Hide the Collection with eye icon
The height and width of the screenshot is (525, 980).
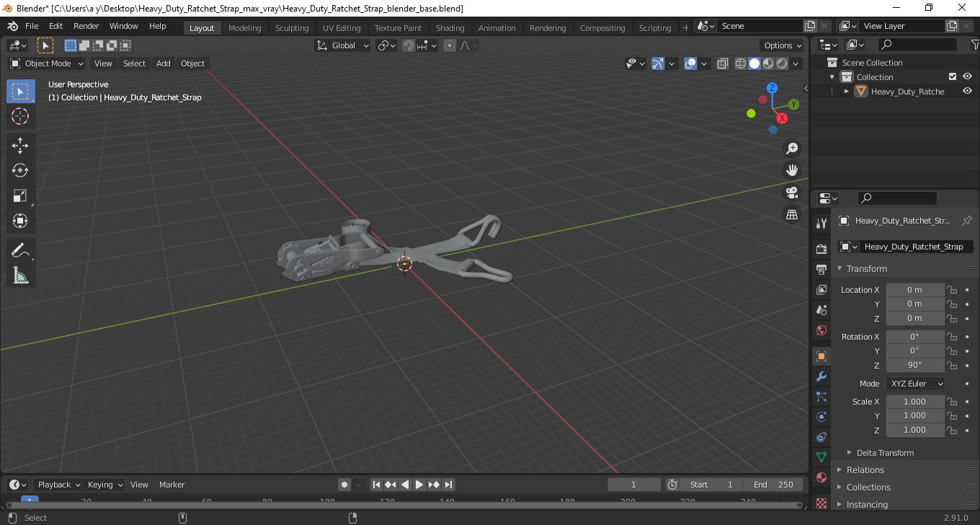[x=967, y=76]
